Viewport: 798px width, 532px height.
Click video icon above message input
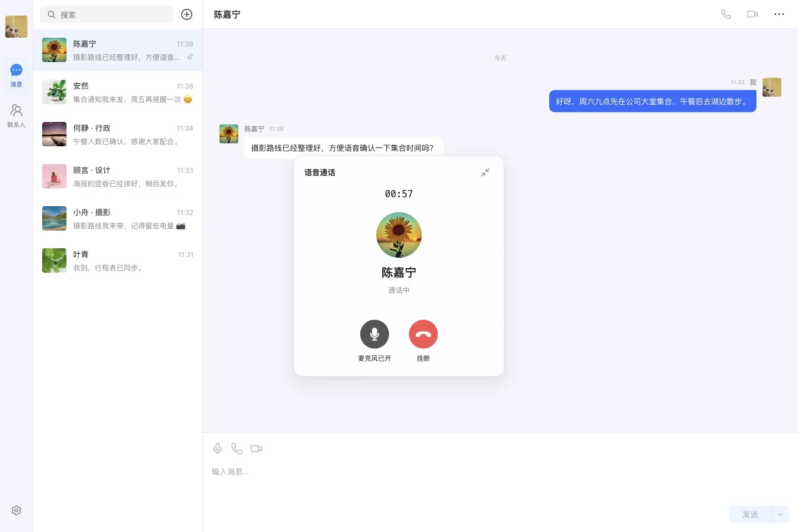[x=256, y=448]
